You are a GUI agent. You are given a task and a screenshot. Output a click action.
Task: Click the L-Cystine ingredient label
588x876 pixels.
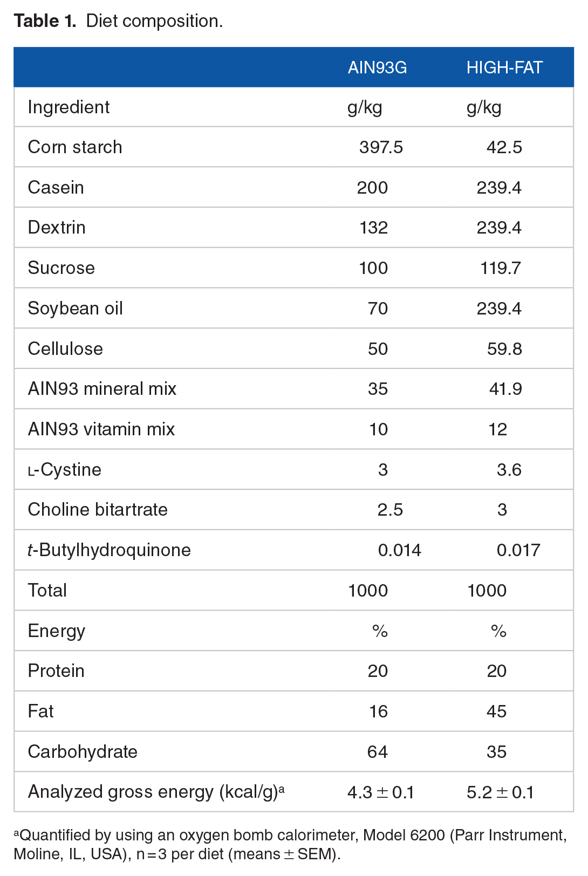click(65, 470)
